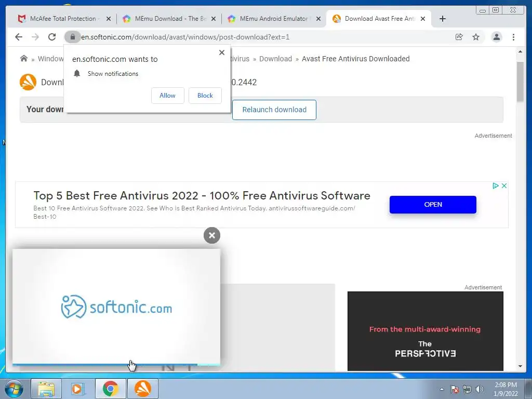The image size is (532, 399).
Task: Close the MEmu Android Emulator tab
Action: (318, 19)
